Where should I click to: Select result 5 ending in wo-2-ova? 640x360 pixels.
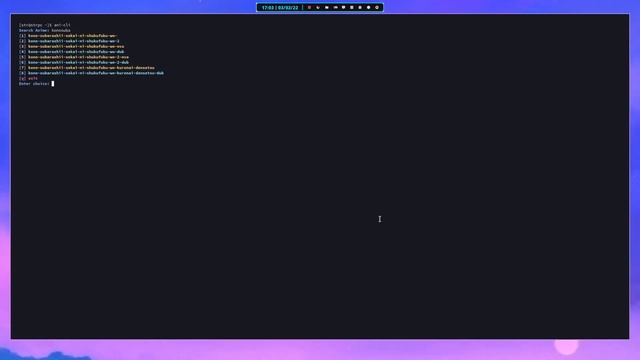[x=74, y=57]
